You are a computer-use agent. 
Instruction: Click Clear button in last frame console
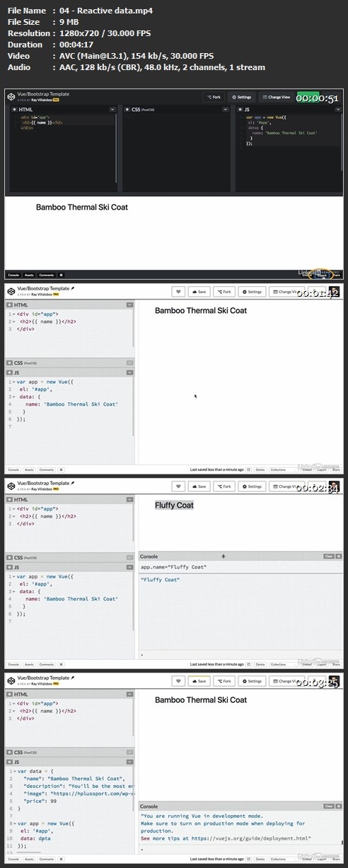coord(328,806)
